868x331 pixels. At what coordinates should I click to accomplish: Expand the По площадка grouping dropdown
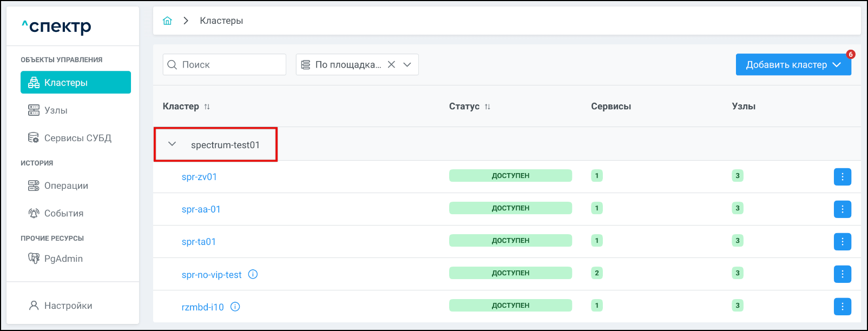point(407,64)
